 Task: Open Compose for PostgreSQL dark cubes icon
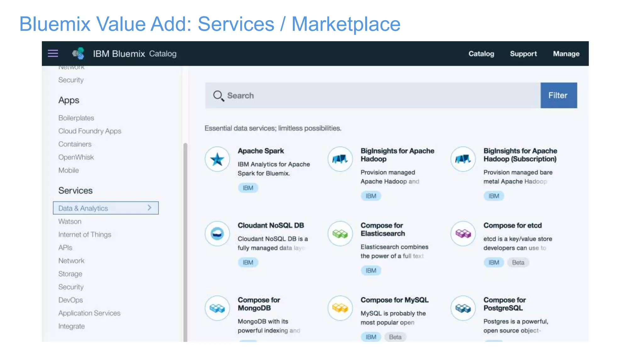[463, 308]
